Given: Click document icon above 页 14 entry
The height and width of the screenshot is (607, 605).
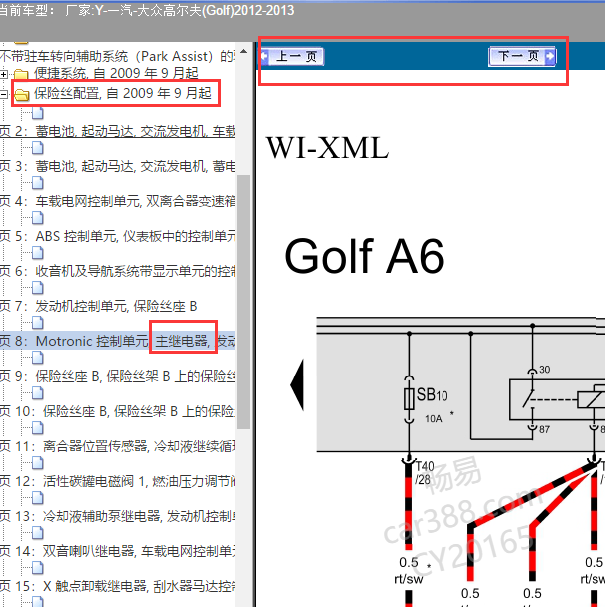Looking at the screenshot, I should (x=38, y=533).
